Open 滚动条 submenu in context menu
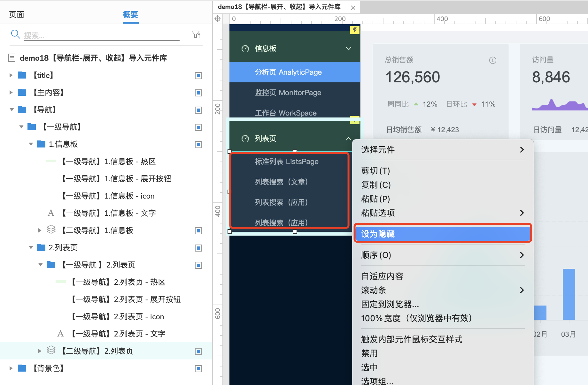Viewport: 588px width, 385px height. 443,290
